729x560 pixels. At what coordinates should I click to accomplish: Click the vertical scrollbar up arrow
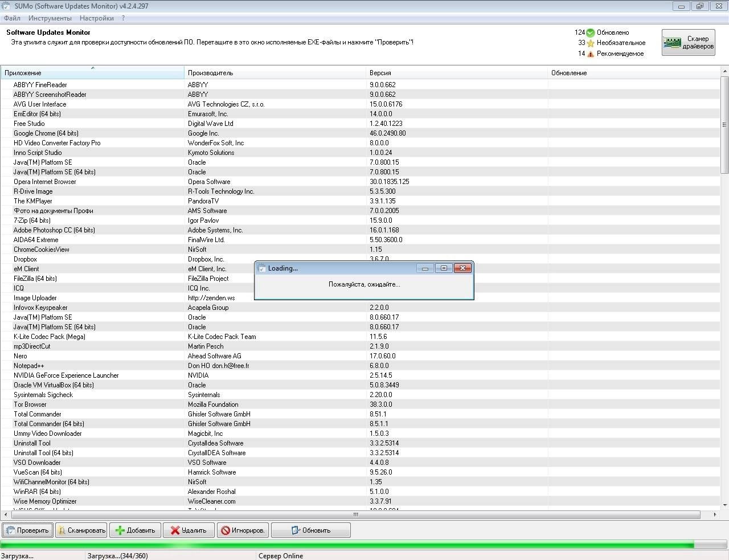pyautogui.click(x=724, y=71)
